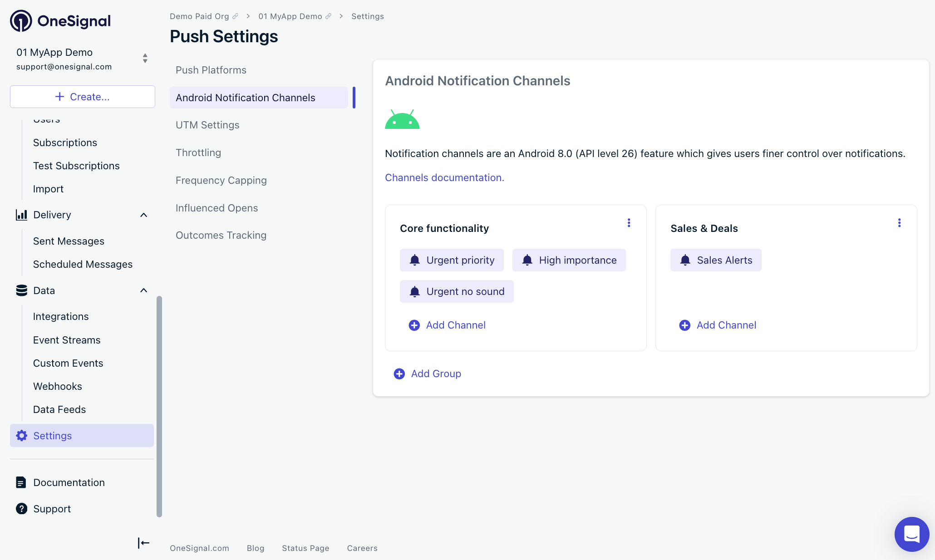
Task: Click edit link icon next to Demo Paid Org
Action: coord(235,16)
